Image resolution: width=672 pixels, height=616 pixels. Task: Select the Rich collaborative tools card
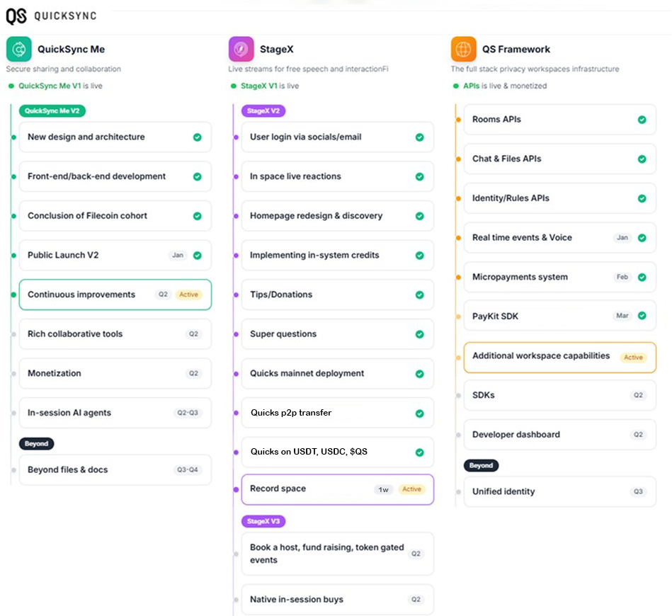pos(115,334)
